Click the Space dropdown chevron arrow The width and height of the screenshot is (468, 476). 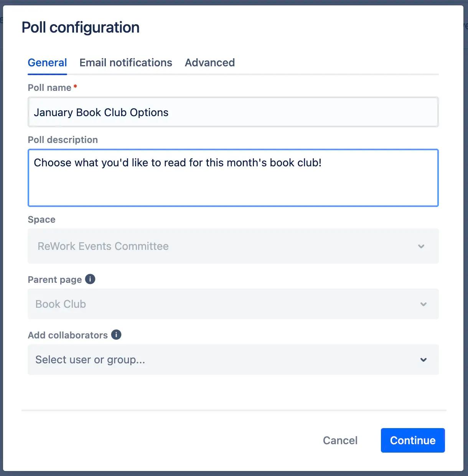click(421, 246)
